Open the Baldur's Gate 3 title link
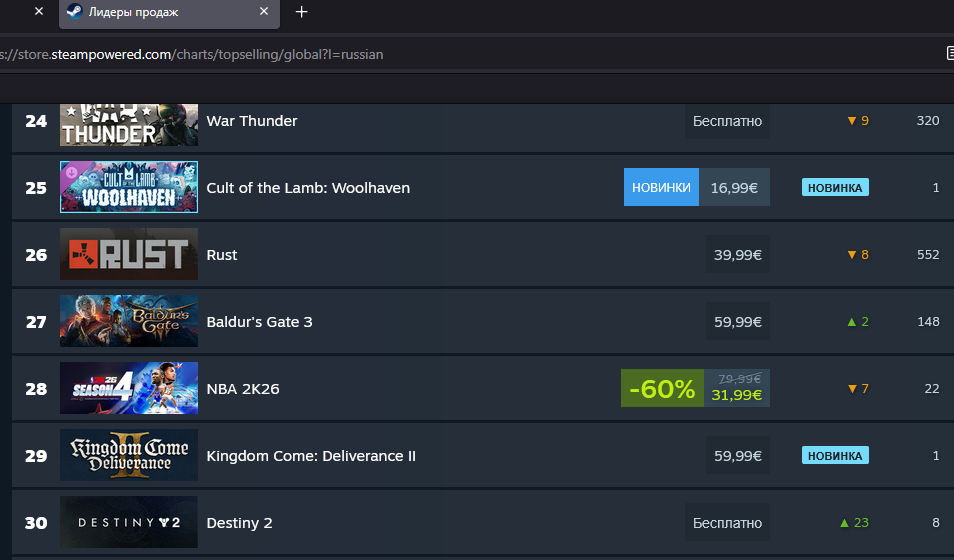 tap(259, 321)
